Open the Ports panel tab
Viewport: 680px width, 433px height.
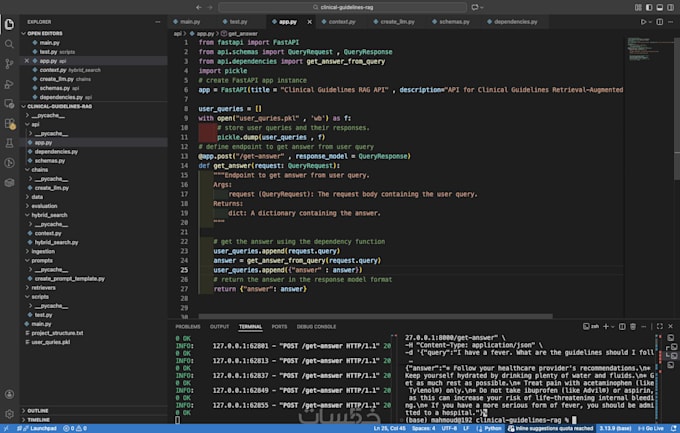coord(279,327)
